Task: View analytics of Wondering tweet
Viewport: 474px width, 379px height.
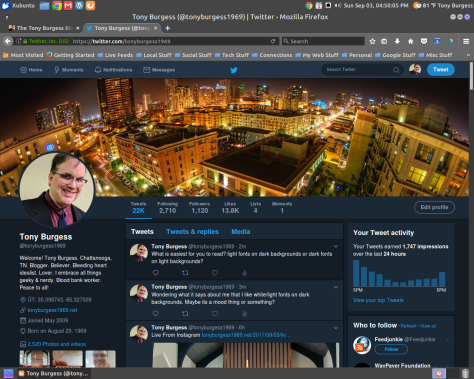Action: click(245, 314)
